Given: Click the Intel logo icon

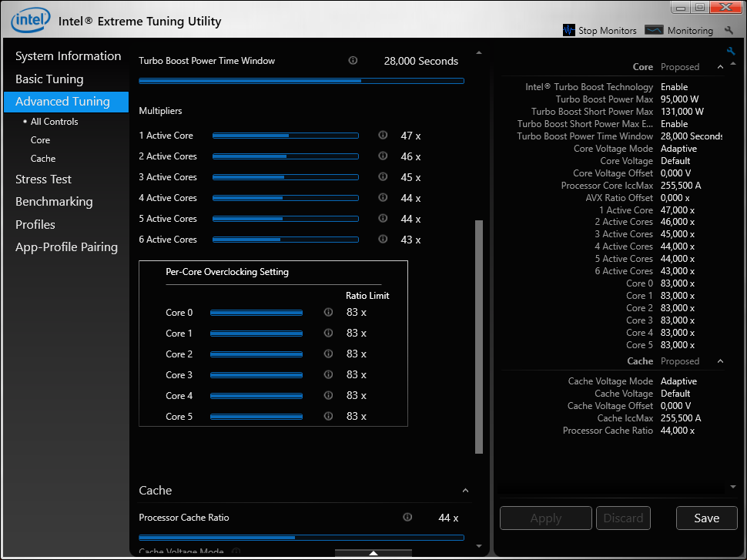Looking at the screenshot, I should 31,20.
